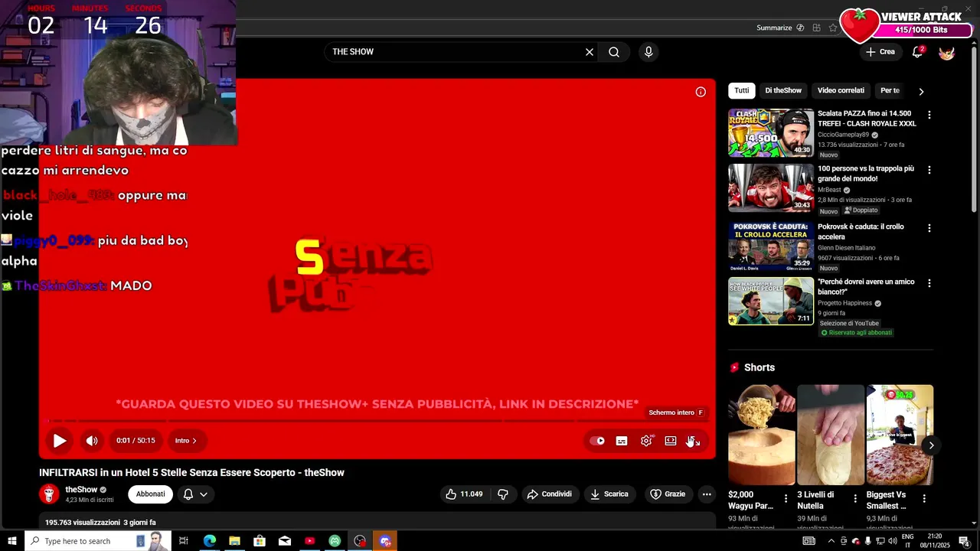Open the Biggest Vs Smallest short
Viewport: 980px width, 551px height.
(900, 435)
